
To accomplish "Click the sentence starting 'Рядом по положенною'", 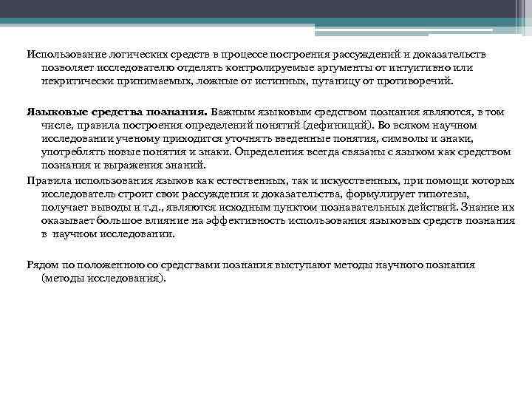I will click(x=251, y=271).
